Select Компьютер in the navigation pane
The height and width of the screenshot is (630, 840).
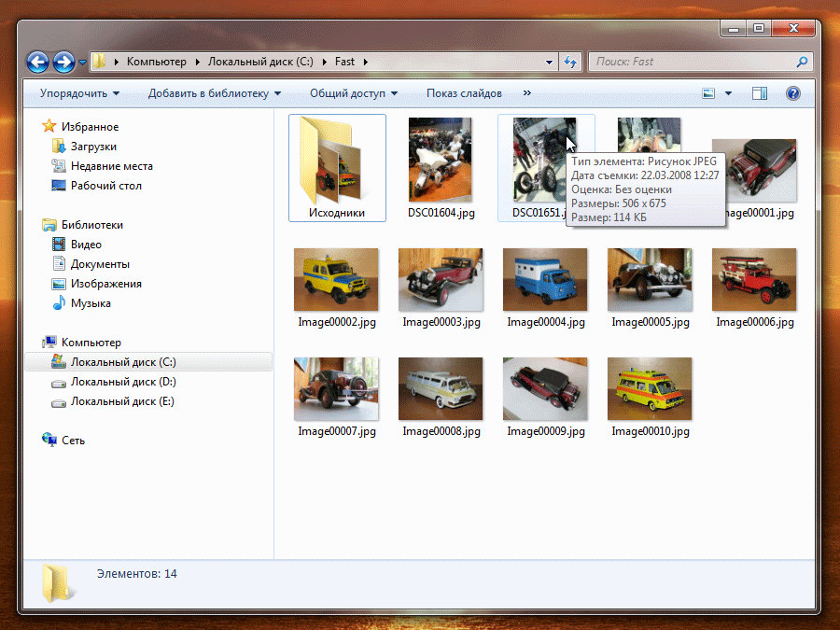tap(91, 343)
